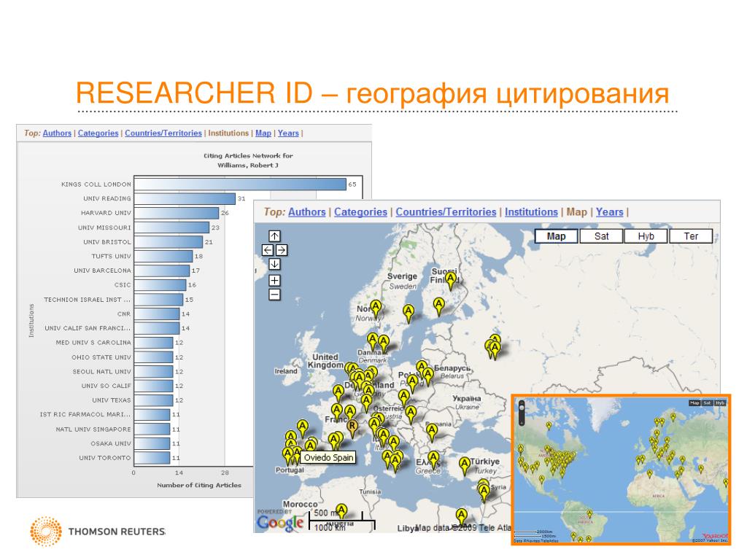Viewport: 747px width, 560px height.
Task: Pan the Google map up with arrow
Action: [x=274, y=236]
